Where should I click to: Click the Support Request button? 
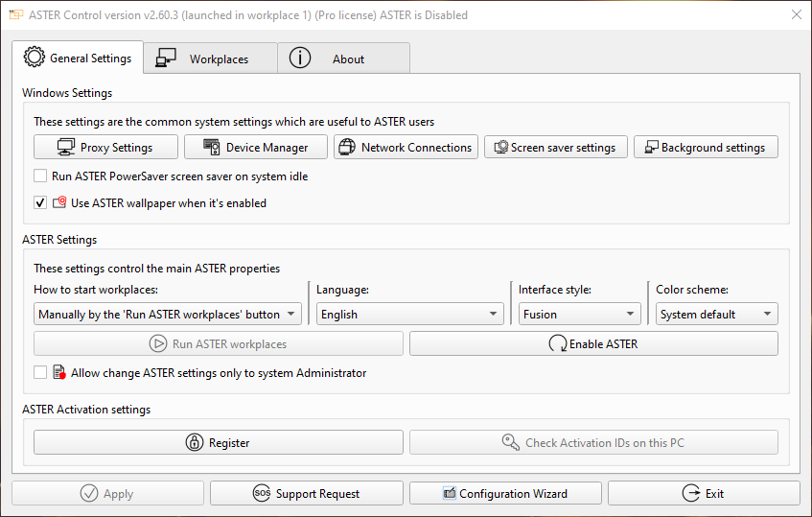(307, 493)
